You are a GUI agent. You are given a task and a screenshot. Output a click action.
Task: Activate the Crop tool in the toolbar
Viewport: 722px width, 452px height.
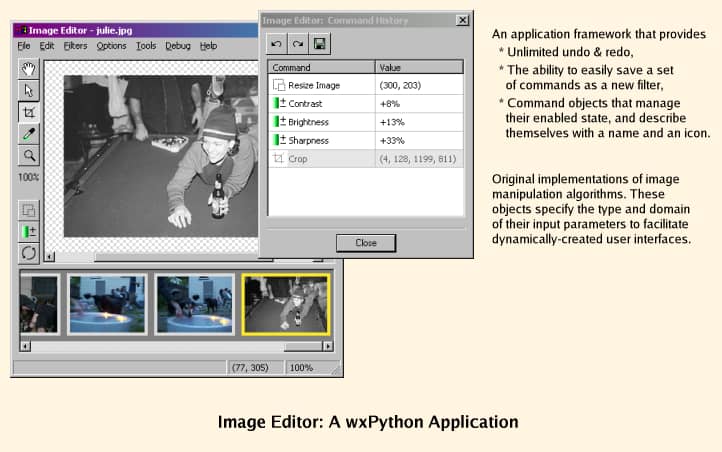pyautogui.click(x=29, y=112)
